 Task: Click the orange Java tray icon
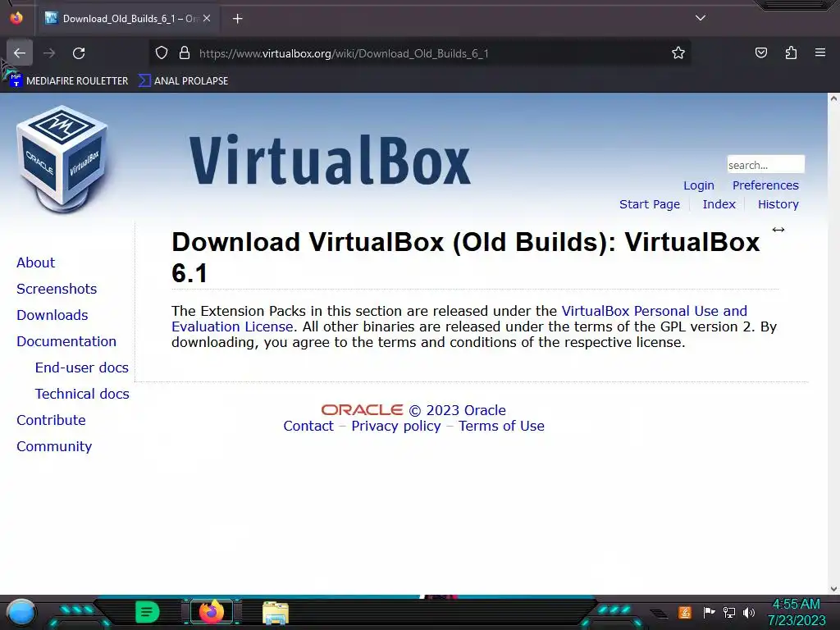pyautogui.click(x=684, y=612)
